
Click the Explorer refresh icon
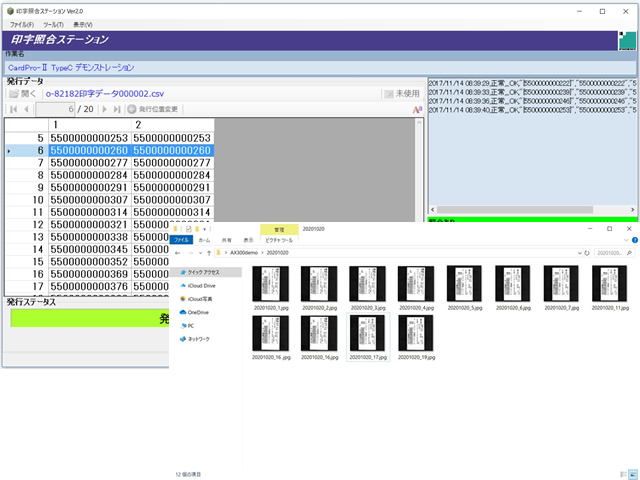click(587, 253)
